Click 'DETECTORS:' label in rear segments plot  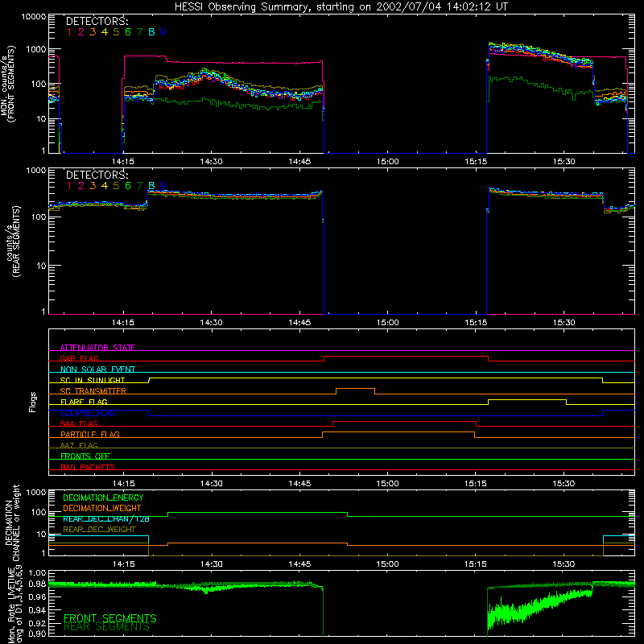pos(97,175)
